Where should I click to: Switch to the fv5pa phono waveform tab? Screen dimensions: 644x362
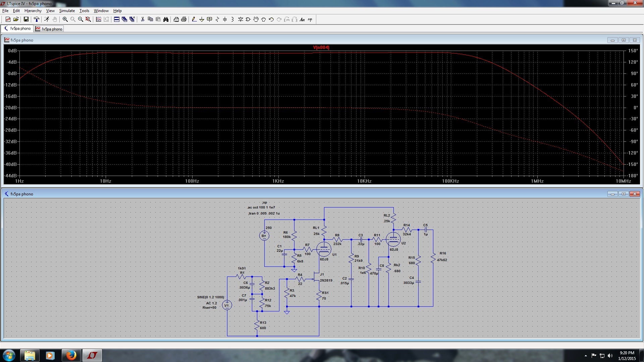(49, 29)
